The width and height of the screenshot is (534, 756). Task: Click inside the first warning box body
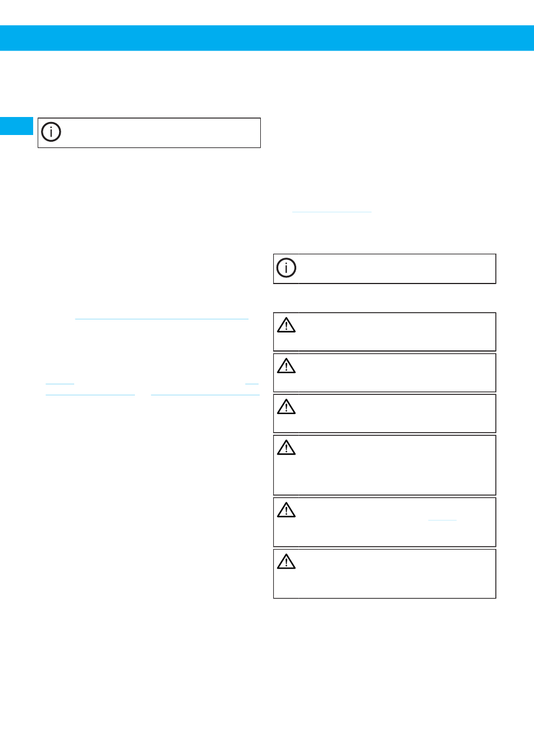tap(384, 332)
